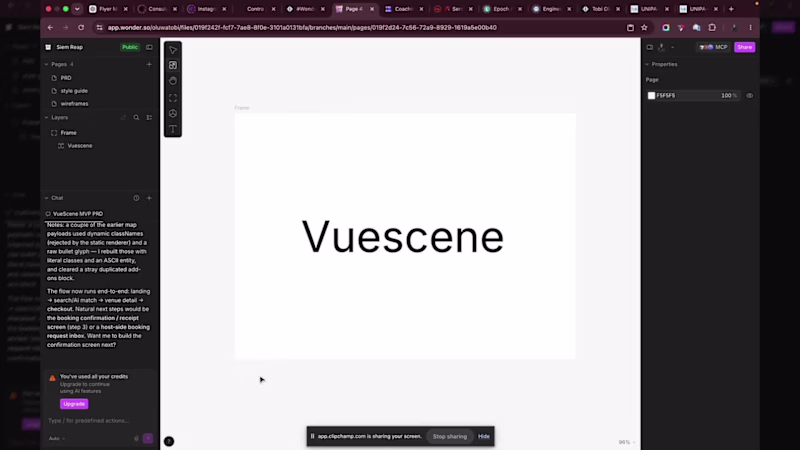Click the Vuescene text on canvas
Image resolution: width=800 pixels, height=450 pixels.
tap(403, 236)
